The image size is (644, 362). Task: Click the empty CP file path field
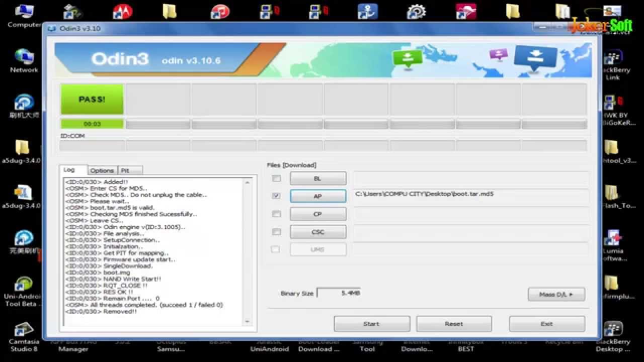471,214
